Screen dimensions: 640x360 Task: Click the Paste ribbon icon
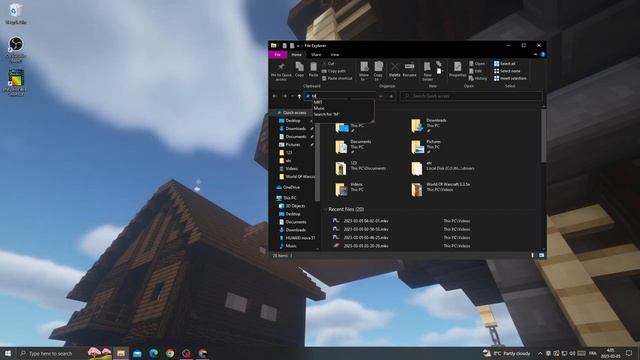(313, 67)
